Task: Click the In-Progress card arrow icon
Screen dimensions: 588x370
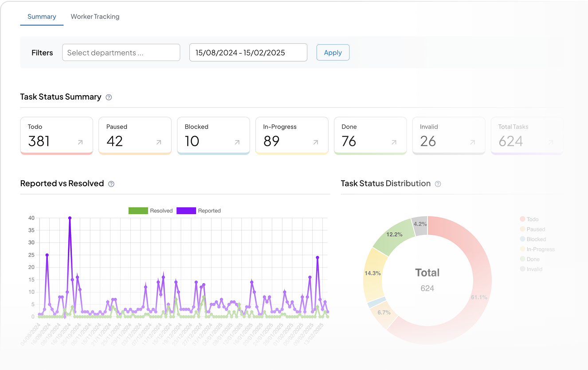Action: [x=316, y=142]
